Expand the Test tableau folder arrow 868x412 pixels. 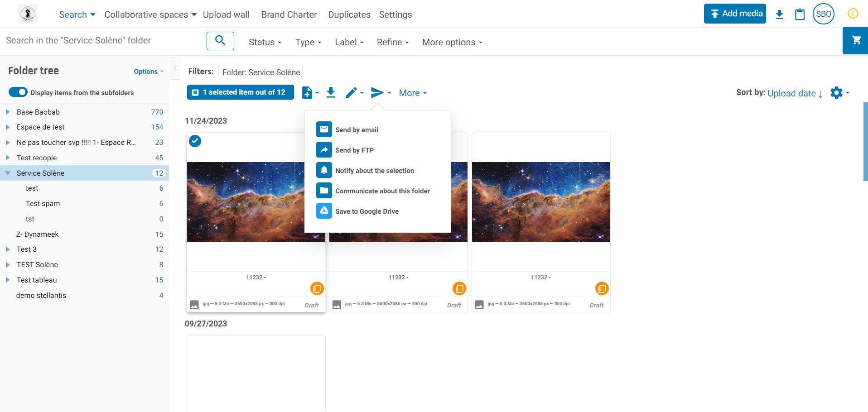click(8, 280)
